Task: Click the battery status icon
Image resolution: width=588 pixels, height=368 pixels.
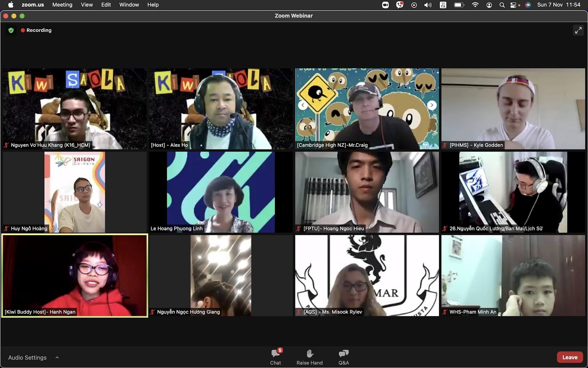Action: point(459,5)
